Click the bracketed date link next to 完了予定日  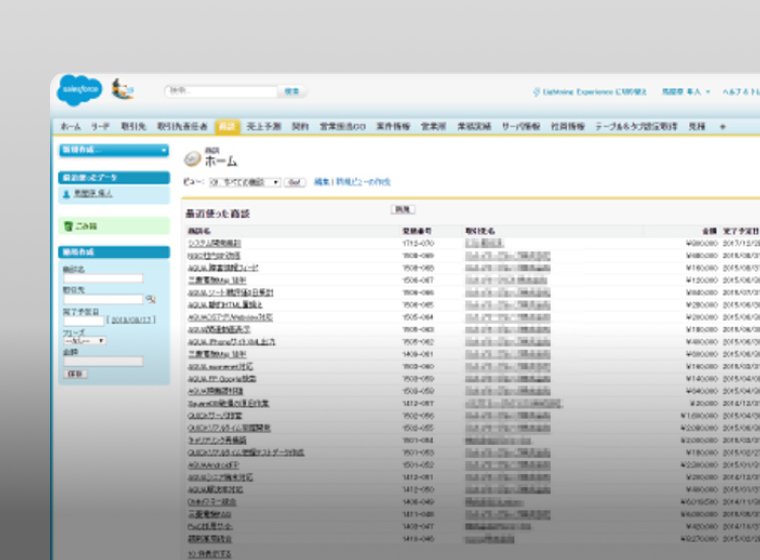[131, 320]
